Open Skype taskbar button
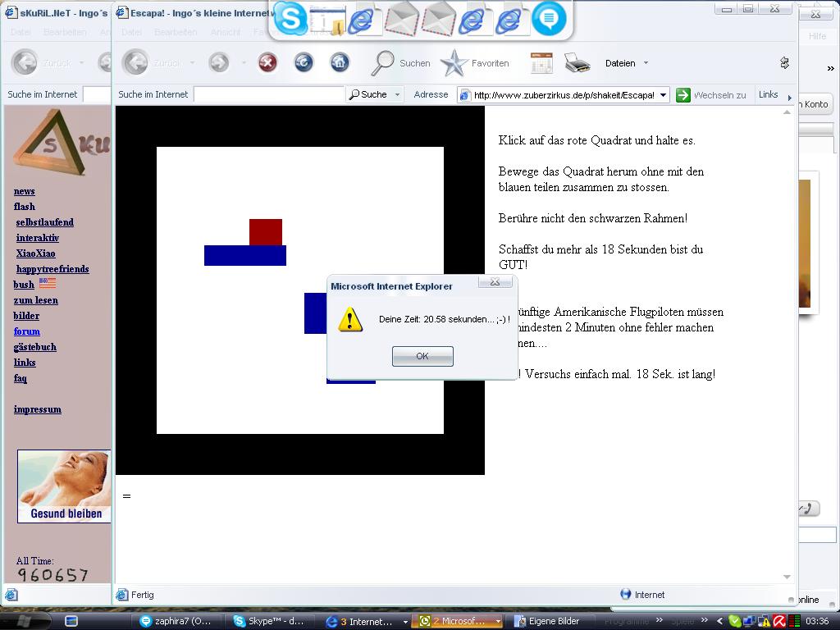840x630 pixels. (271, 621)
